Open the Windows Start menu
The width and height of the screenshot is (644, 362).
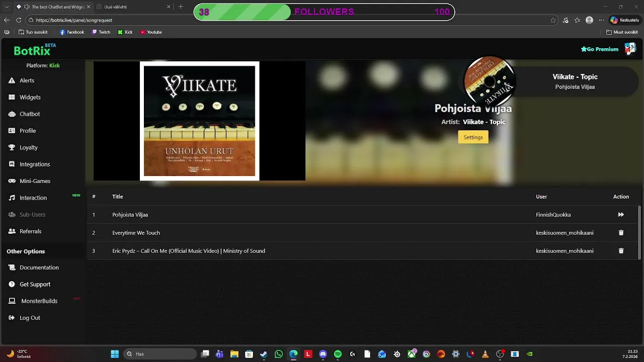tap(115, 354)
